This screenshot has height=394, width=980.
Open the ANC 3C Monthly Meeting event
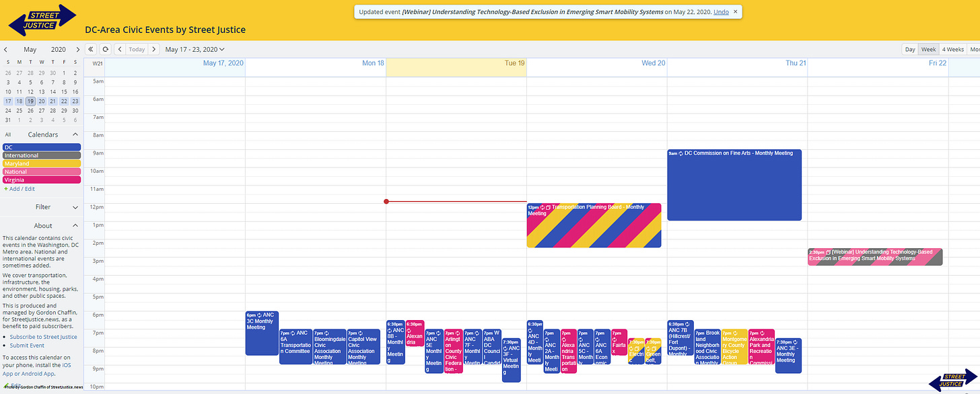(x=262, y=333)
